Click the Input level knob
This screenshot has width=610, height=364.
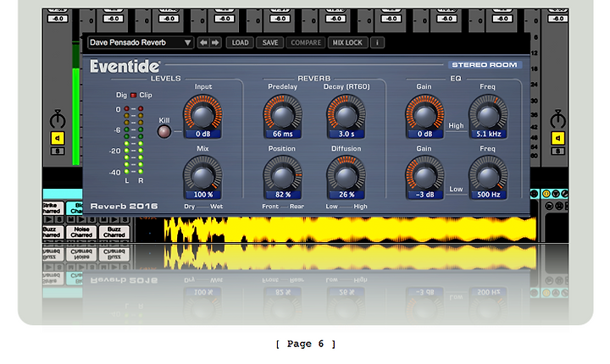click(x=202, y=114)
